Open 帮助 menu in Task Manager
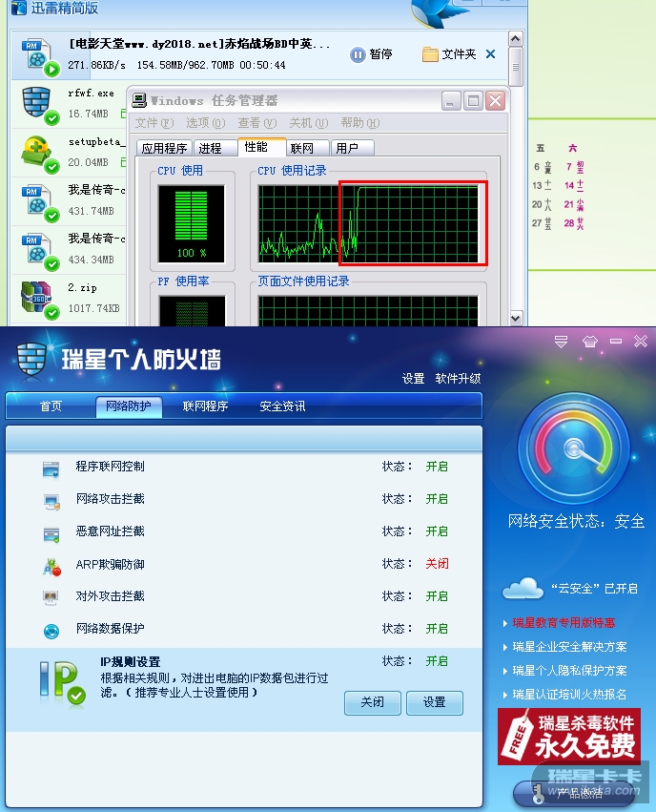This screenshot has height=812, width=656. (x=360, y=123)
